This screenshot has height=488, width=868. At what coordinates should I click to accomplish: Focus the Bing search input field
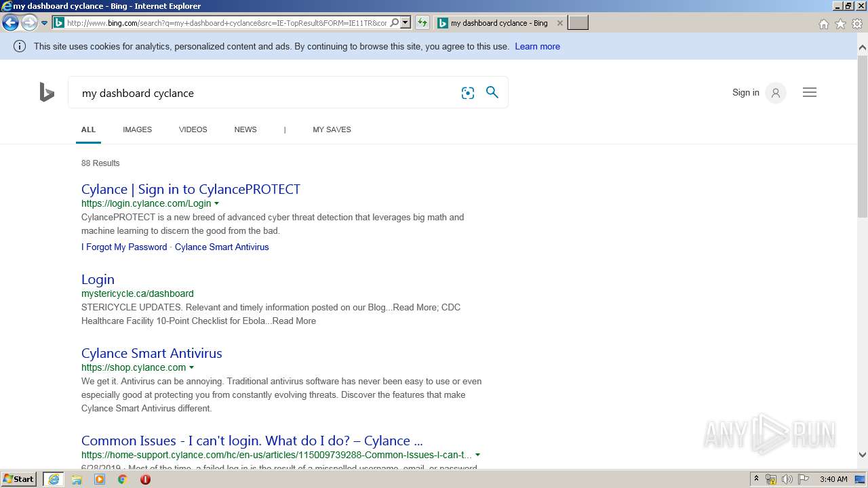point(264,93)
